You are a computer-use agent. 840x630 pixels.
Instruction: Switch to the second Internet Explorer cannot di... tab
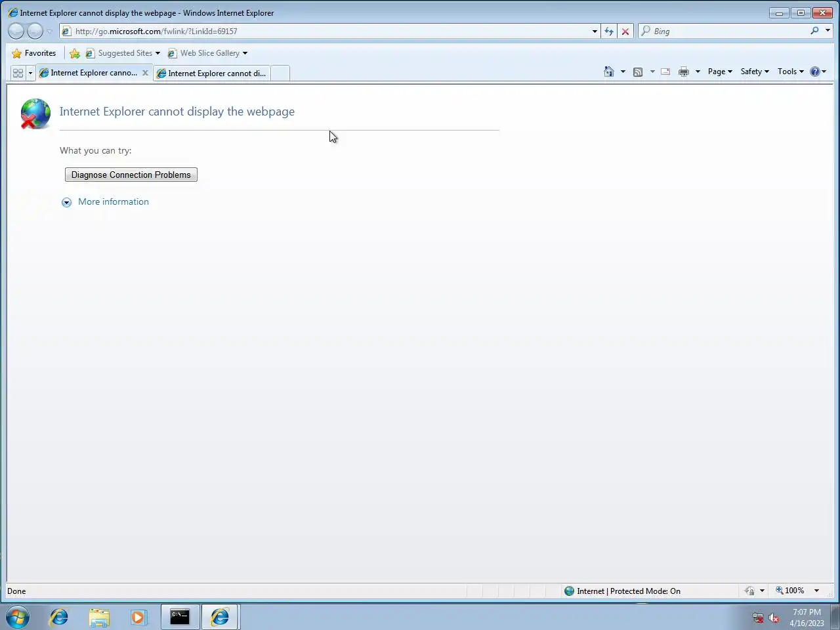[211, 73]
